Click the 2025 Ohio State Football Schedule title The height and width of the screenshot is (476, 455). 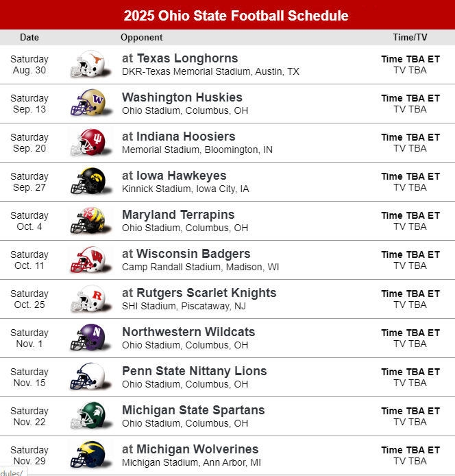click(x=236, y=16)
